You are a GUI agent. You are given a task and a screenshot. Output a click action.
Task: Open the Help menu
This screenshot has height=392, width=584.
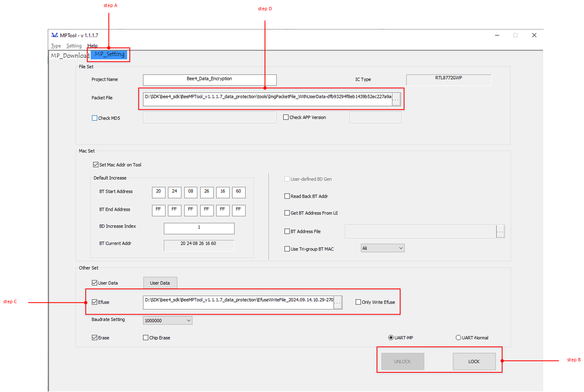pos(93,46)
